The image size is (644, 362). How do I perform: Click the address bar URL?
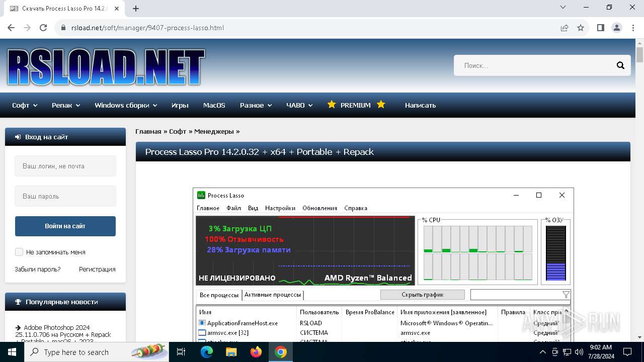(147, 28)
